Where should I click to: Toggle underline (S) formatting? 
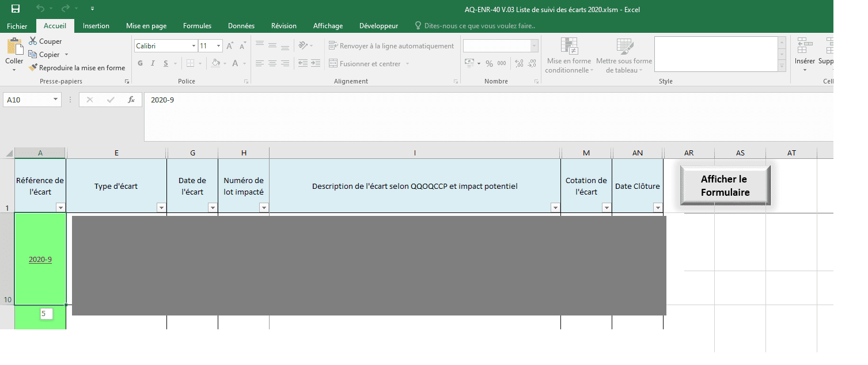(166, 63)
